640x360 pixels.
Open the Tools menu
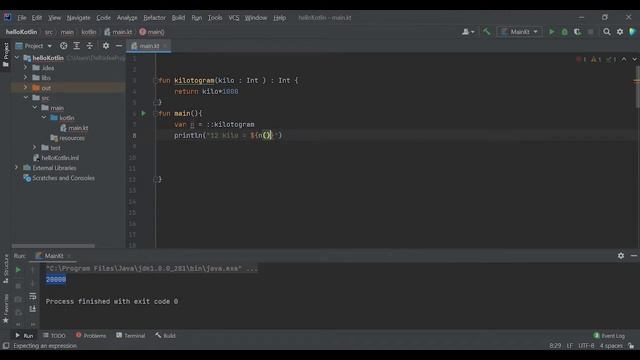pos(215,18)
